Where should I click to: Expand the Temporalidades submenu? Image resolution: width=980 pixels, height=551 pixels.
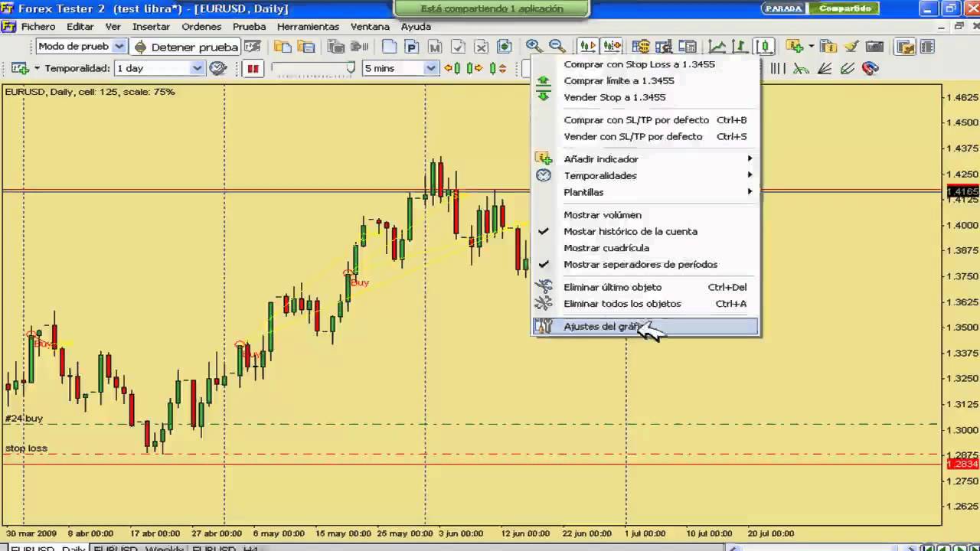pos(645,175)
